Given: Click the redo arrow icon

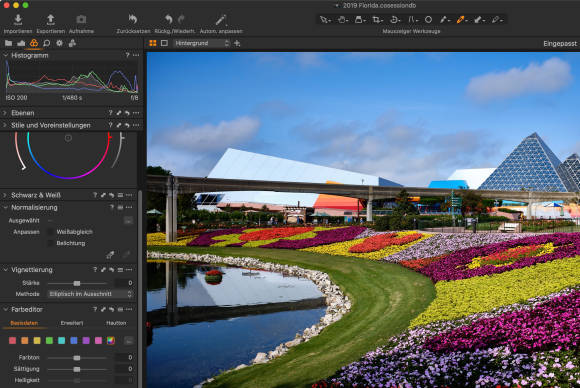Looking at the screenshot, I should pyautogui.click(x=181, y=19).
